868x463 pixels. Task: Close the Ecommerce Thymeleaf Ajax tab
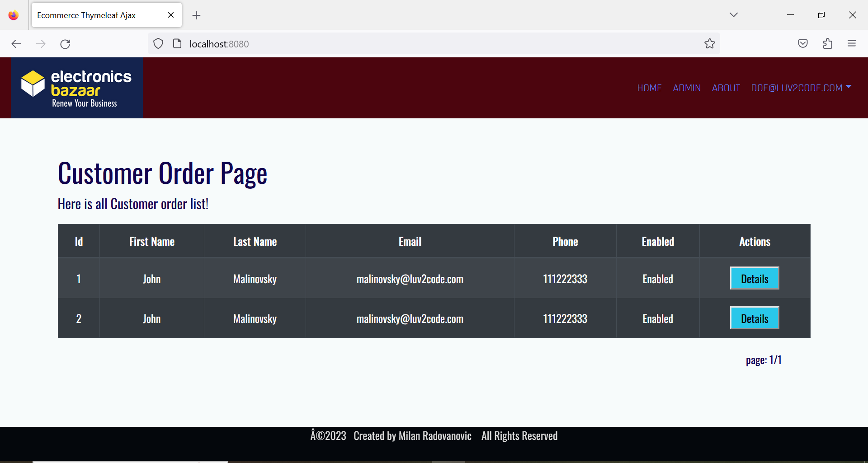point(170,14)
